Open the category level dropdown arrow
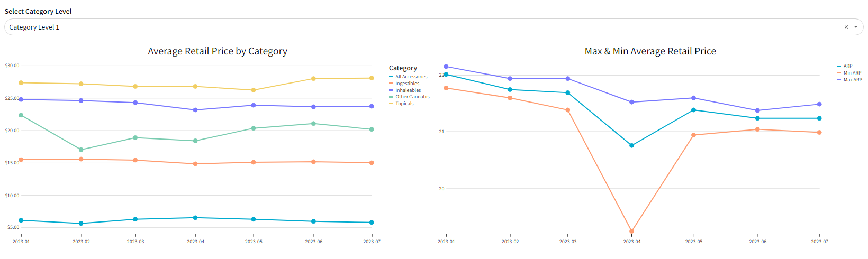This screenshot has height=259, width=868. 856,27
